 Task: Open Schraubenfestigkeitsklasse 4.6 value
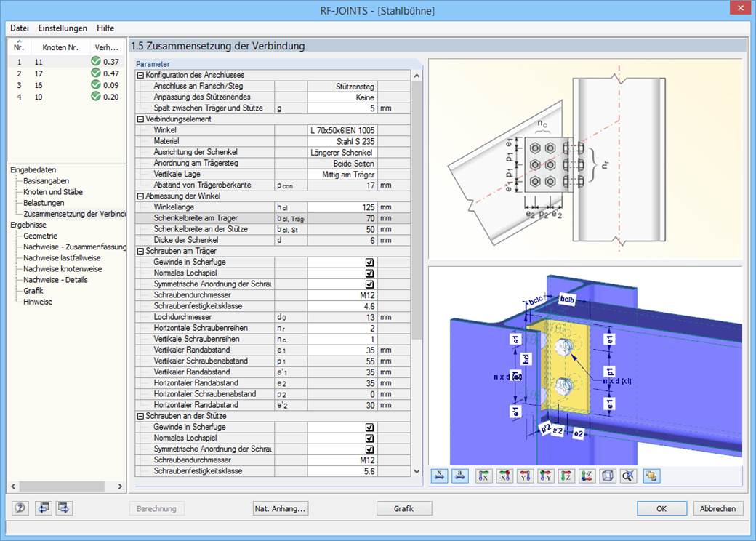tap(342, 306)
